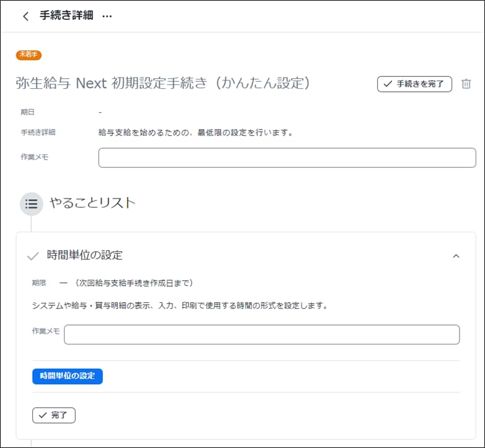The image size is (485, 448).
Task: Focus the top 作業メモ input field
Action: [287, 158]
